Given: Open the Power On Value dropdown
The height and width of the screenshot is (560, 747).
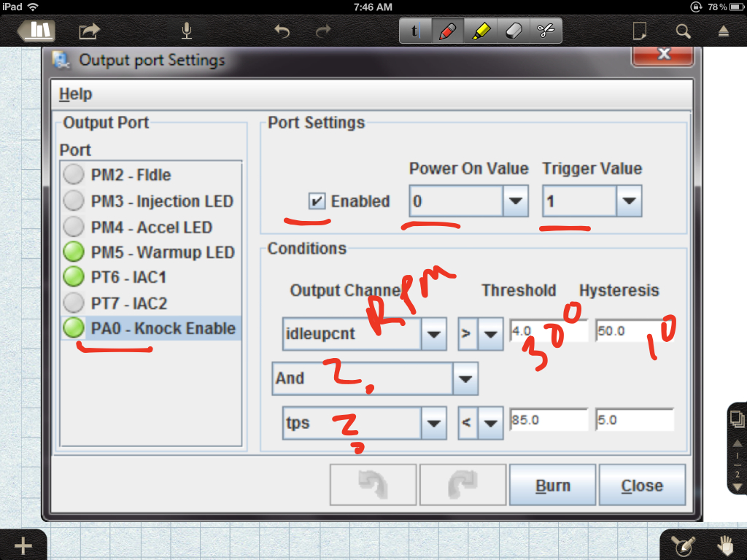Looking at the screenshot, I should click(x=516, y=201).
